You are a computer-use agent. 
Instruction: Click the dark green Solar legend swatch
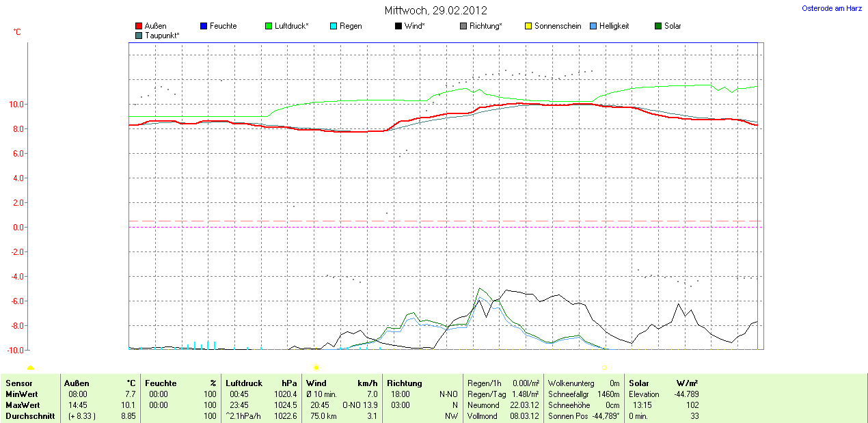coord(658,27)
